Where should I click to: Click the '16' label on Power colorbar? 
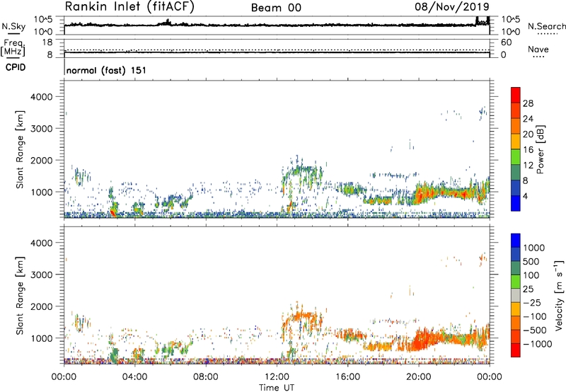528,150
